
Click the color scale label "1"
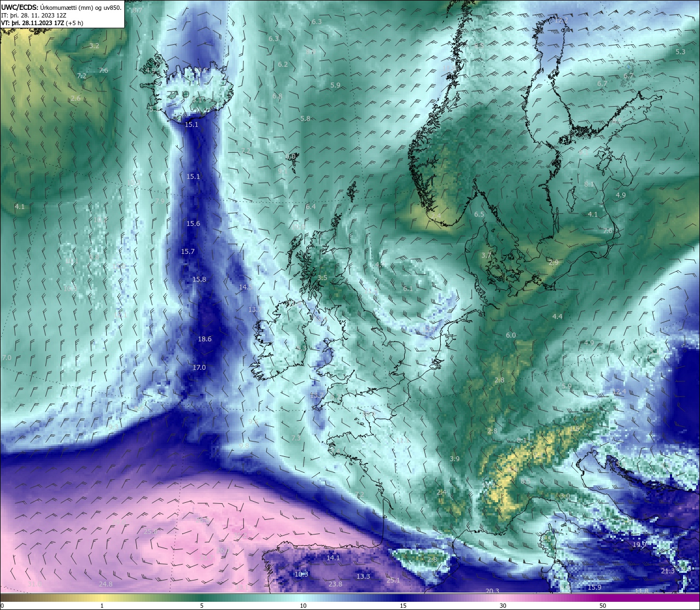point(102,606)
